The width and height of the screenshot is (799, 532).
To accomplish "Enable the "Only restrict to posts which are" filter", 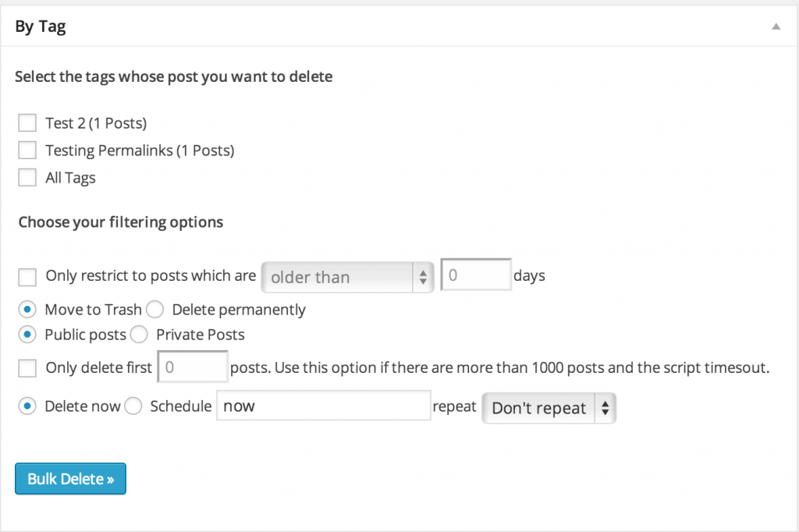I will coord(27,277).
